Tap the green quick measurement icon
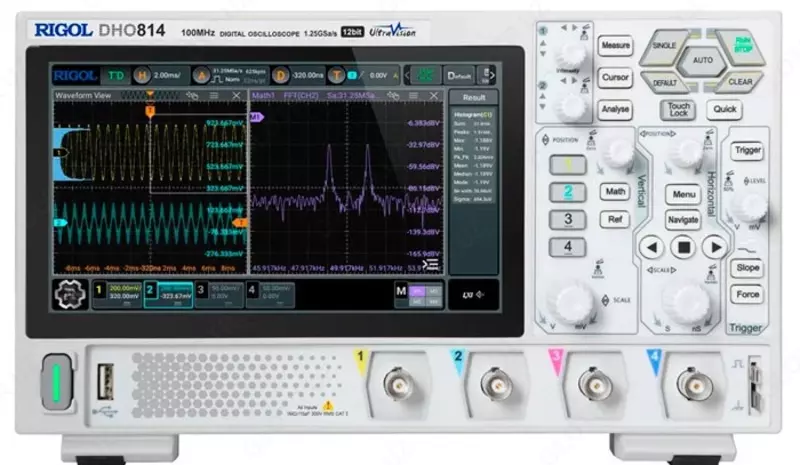The image size is (800, 465). click(x=427, y=75)
